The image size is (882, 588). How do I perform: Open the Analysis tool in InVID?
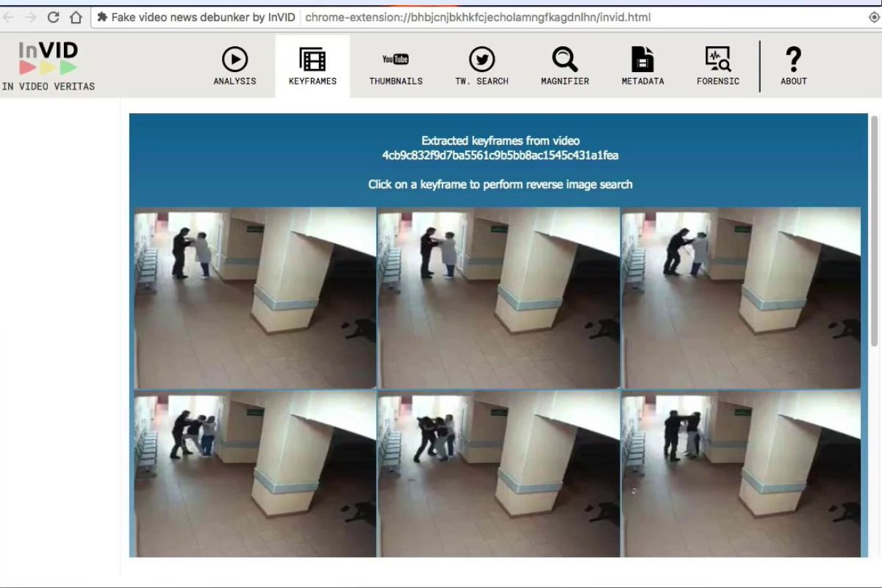point(234,66)
